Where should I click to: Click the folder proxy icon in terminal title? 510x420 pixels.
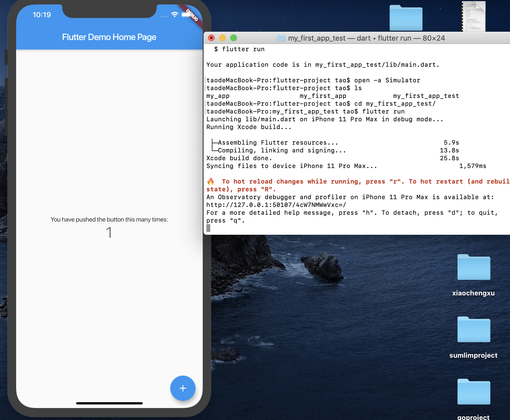281,38
